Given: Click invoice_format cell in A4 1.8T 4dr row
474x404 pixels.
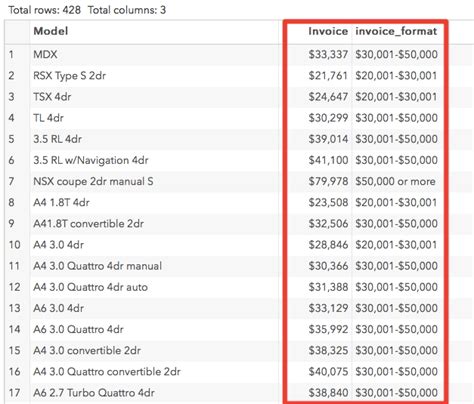Looking at the screenshot, I should 396,202.
